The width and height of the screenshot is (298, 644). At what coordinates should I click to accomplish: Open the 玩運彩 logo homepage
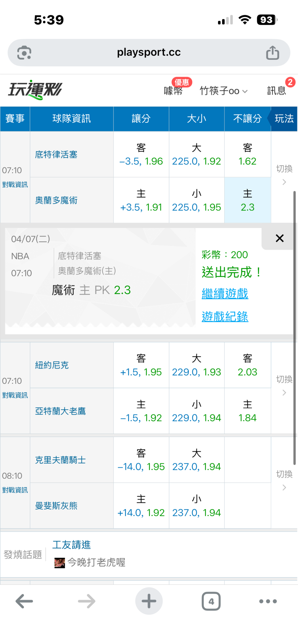[x=35, y=90]
